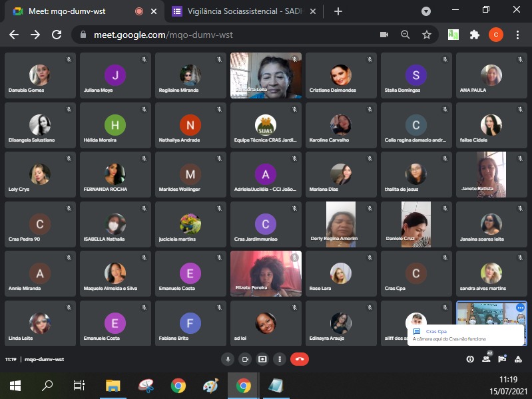Open the participants list showing 42 people
Image resolution: width=532 pixels, height=399 pixels.
pos(486,359)
